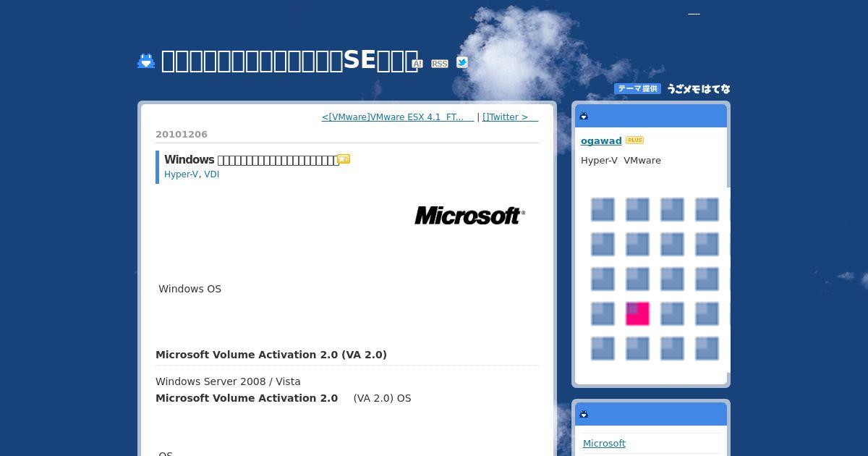Image resolution: width=868 pixels, height=456 pixels.
Task: Click the text Windows Server 2008 / Vista
Action: point(228,381)
